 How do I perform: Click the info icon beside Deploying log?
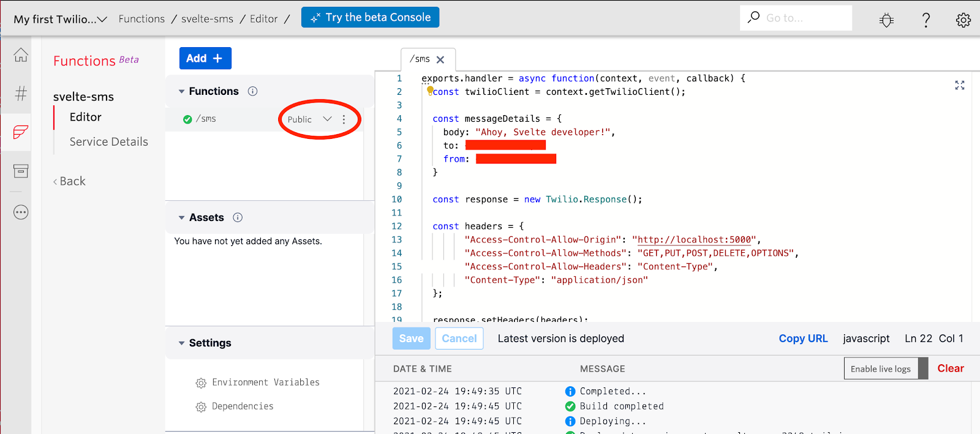point(570,421)
